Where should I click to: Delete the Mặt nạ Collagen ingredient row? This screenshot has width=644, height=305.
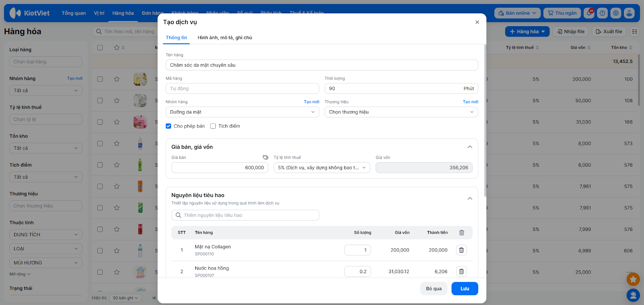click(461, 250)
